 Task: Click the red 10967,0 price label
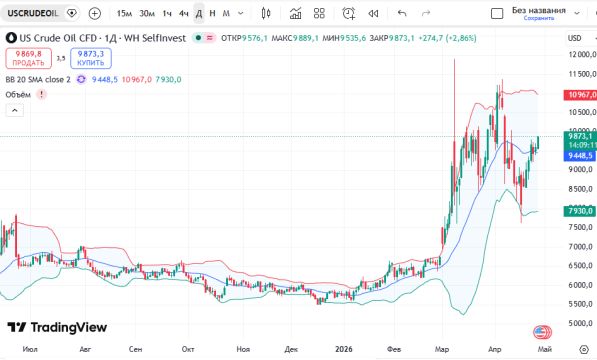580,95
